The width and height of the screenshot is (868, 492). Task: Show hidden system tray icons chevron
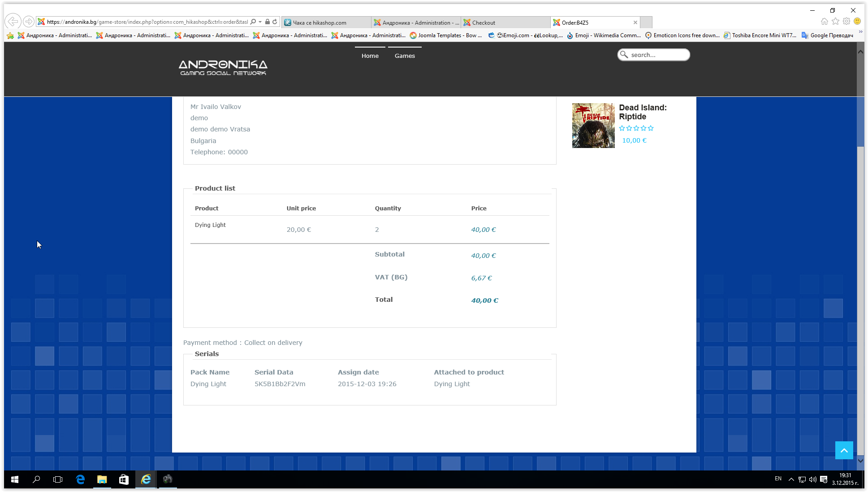pyautogui.click(x=791, y=479)
